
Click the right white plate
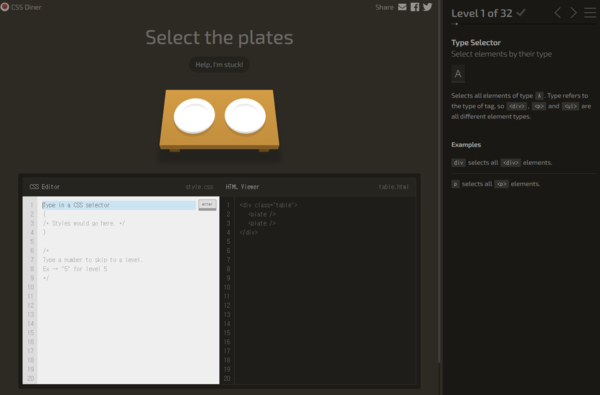(245, 116)
